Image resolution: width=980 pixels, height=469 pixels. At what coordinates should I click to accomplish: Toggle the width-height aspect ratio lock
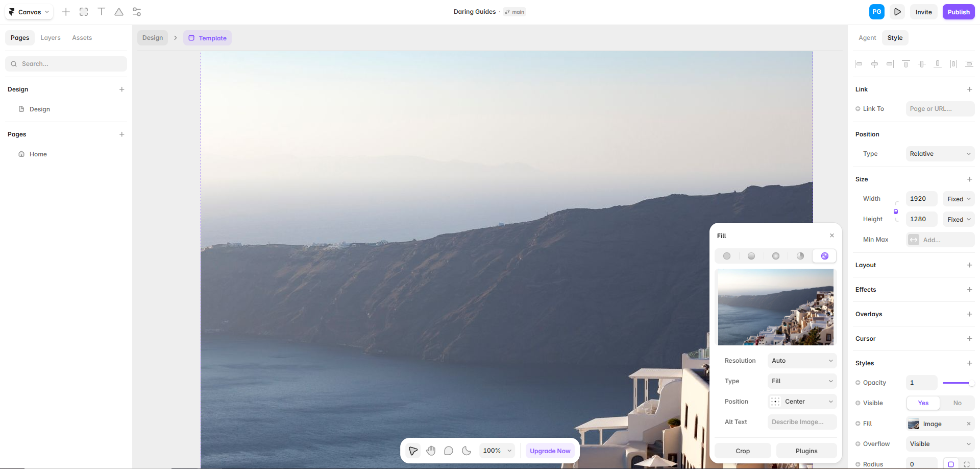click(x=896, y=212)
